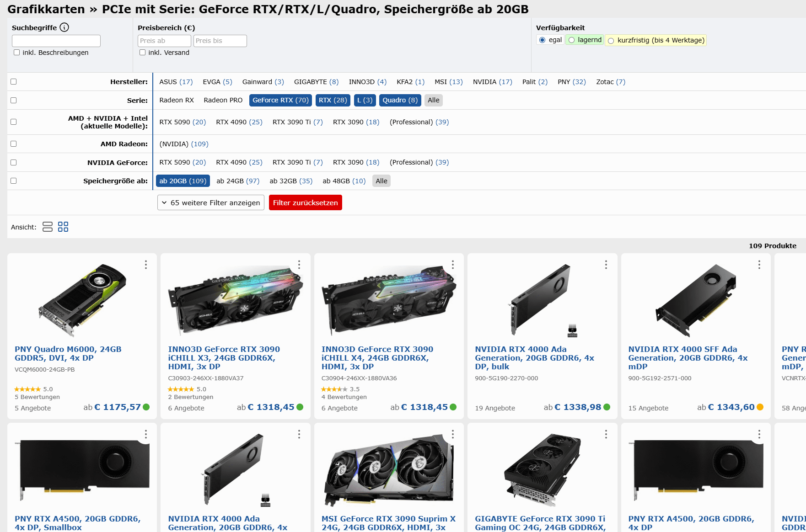Filter by manufacturer GIGABYTE (8)

(317, 82)
